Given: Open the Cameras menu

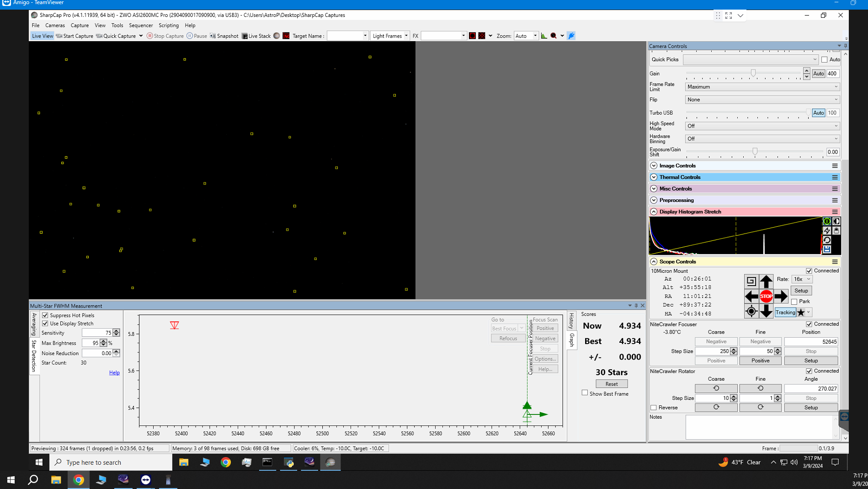Looking at the screenshot, I should [x=55, y=25].
